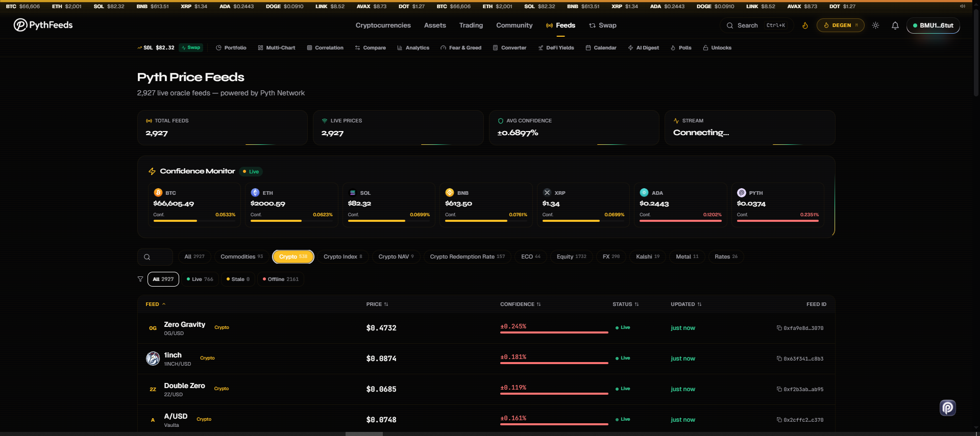Open the BMU1..6tut wallet menu
The height and width of the screenshot is (436, 980).
[933, 25]
